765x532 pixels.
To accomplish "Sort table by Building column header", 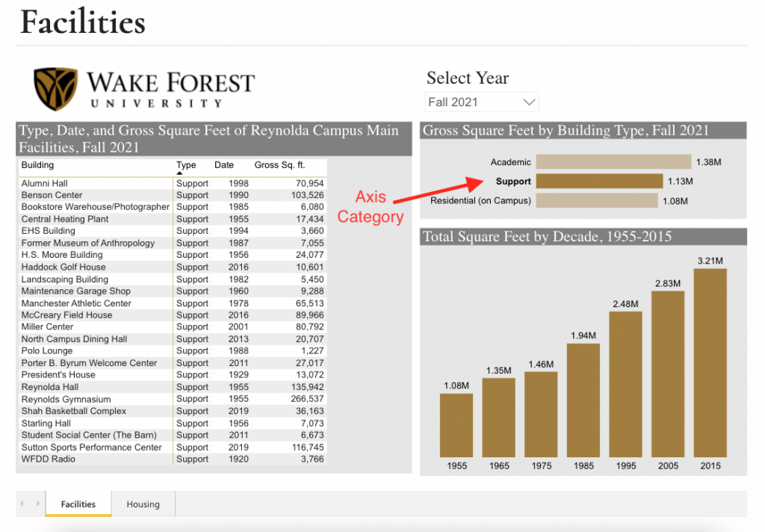I will pos(37,165).
